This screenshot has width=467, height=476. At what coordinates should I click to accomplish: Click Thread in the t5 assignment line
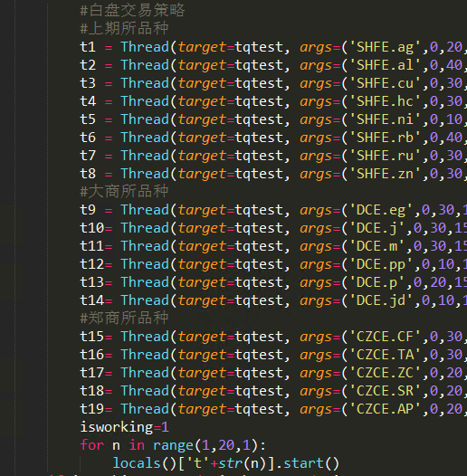click(x=145, y=119)
